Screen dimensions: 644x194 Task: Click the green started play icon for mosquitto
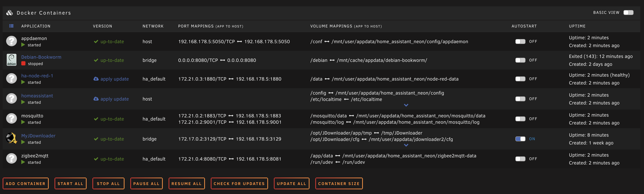pyautogui.click(x=23, y=122)
